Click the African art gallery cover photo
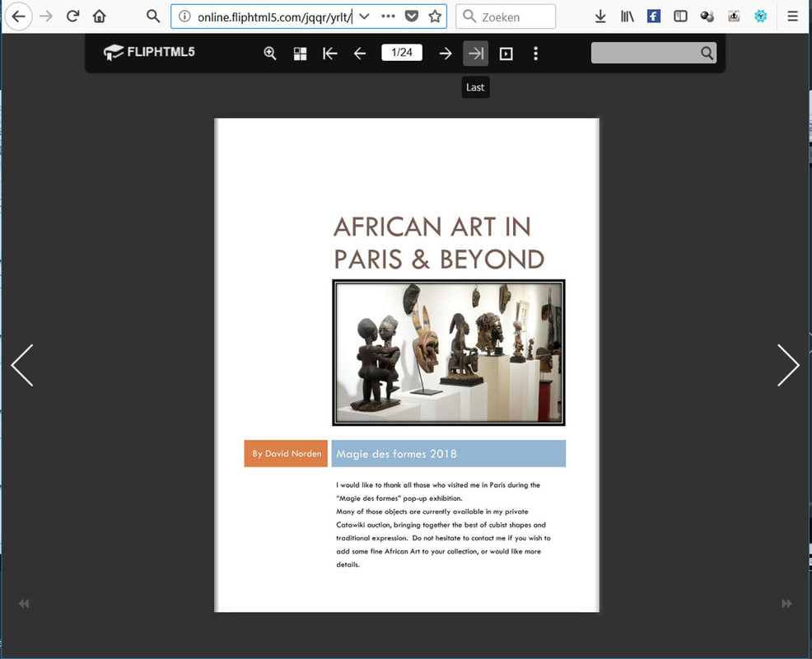The height and width of the screenshot is (659, 812). point(449,353)
